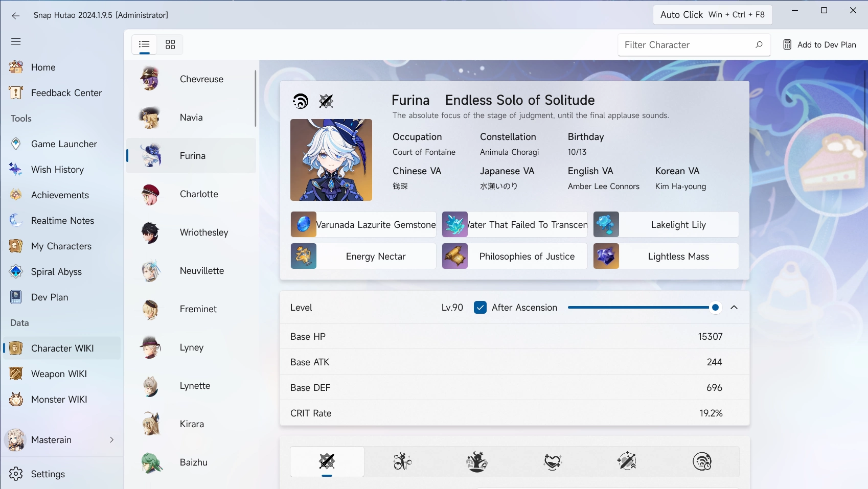Go back with the back arrow

[16, 15]
